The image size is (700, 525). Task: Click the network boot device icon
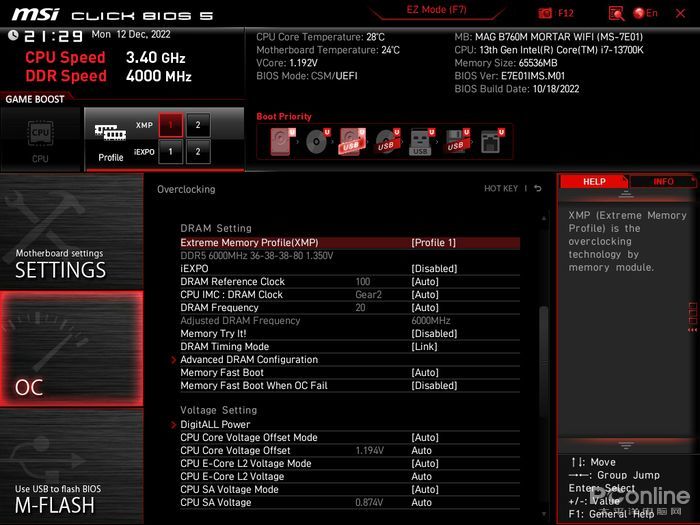click(492, 142)
